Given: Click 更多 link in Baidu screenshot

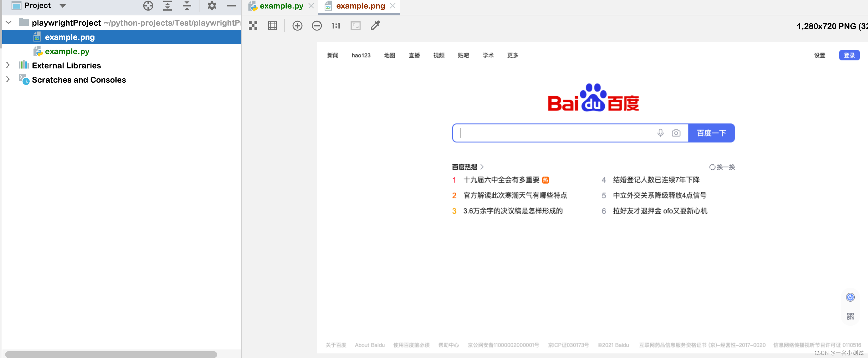Looking at the screenshot, I should pyautogui.click(x=513, y=55).
